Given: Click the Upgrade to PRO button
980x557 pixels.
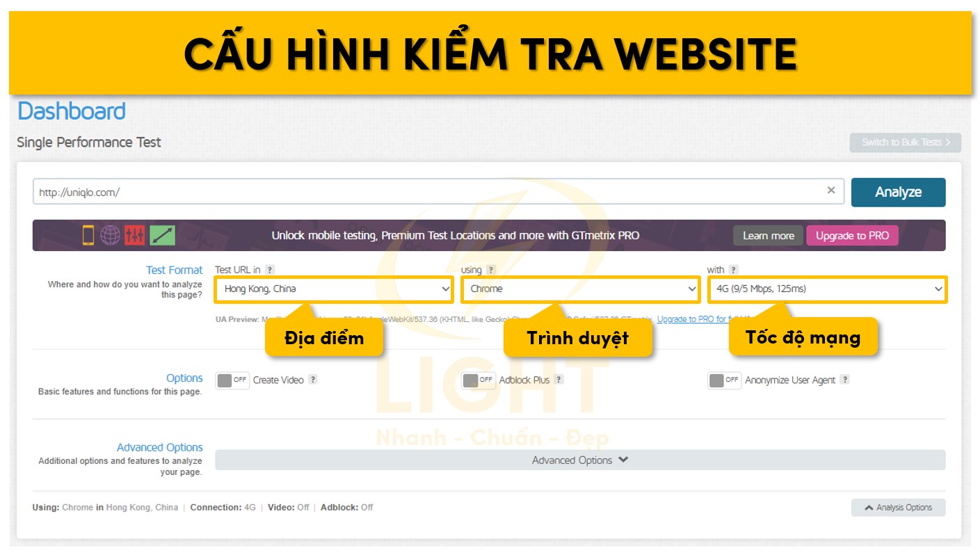Looking at the screenshot, I should pos(852,236).
